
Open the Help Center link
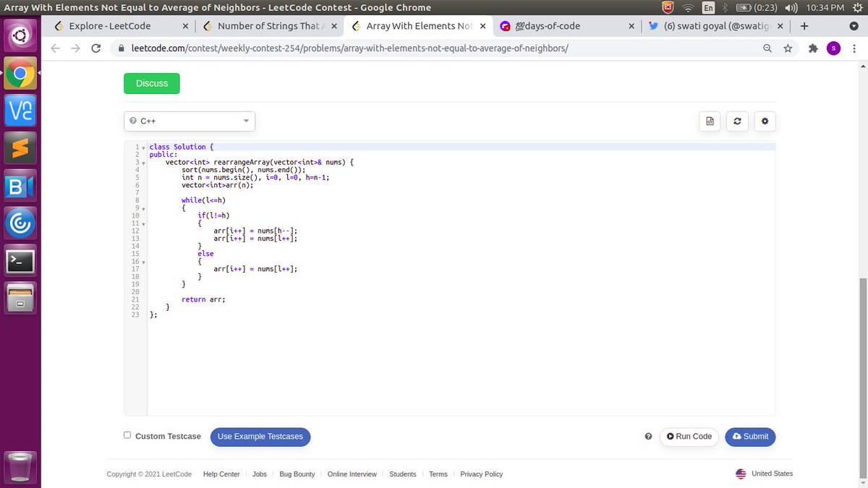coord(221,474)
